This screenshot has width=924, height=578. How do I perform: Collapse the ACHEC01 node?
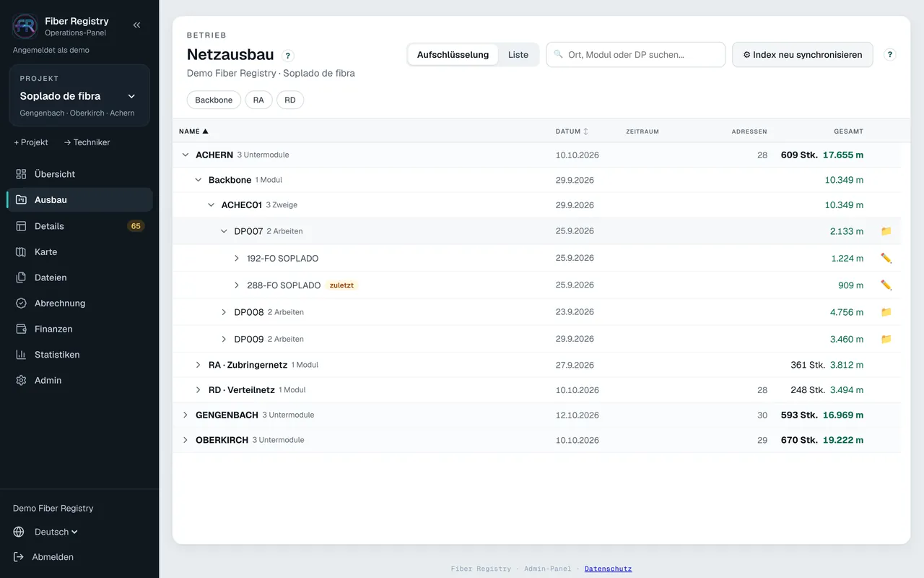212,205
